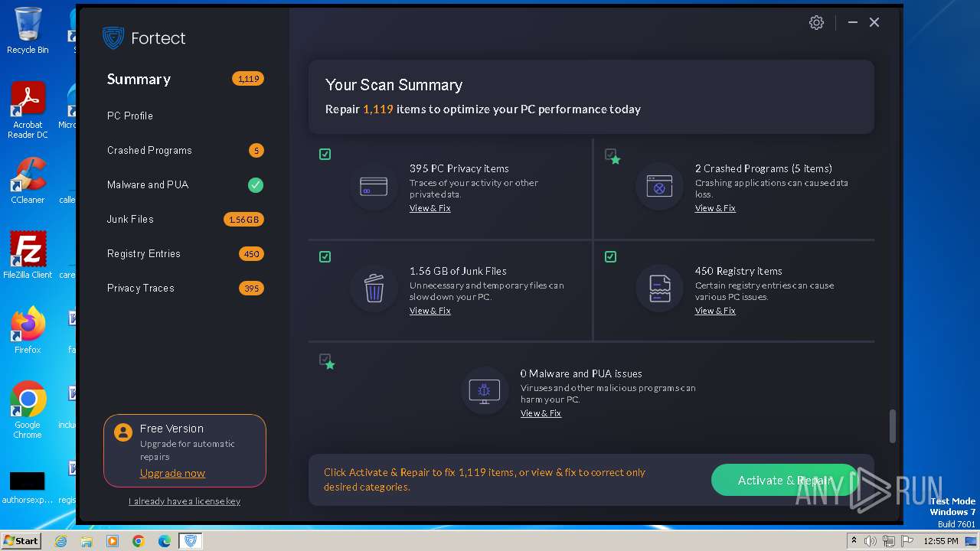Click the green check beside Malware and PUA
Viewport: 980px width, 551px height.
[x=256, y=184]
